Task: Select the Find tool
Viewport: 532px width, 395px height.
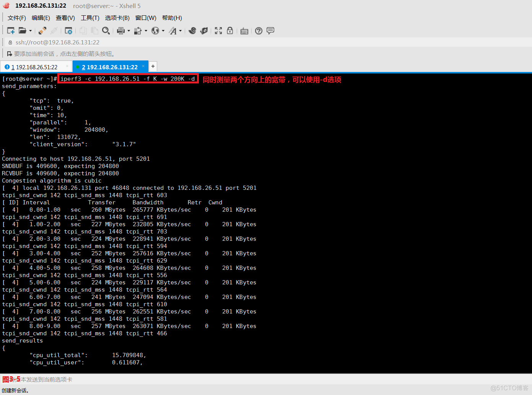Action: pyautogui.click(x=106, y=31)
